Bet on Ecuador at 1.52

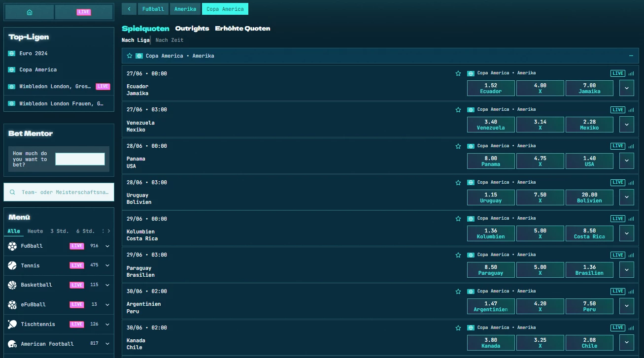click(491, 88)
